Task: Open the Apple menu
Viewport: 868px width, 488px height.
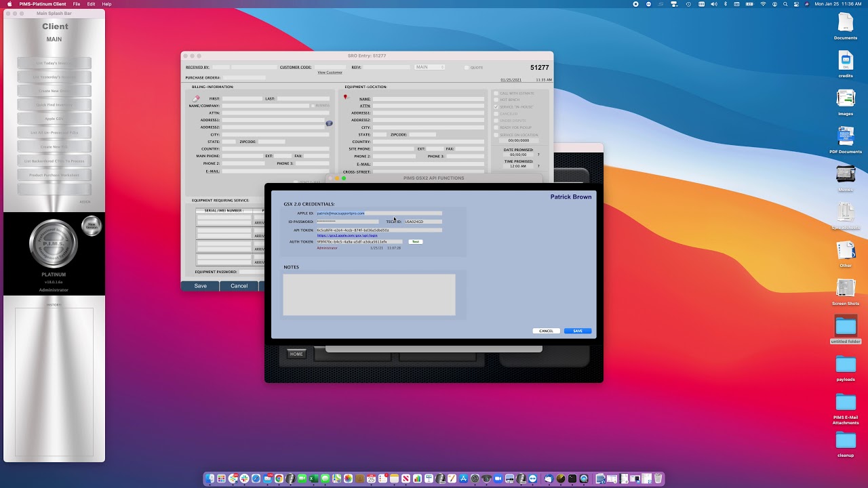Action: point(9,4)
